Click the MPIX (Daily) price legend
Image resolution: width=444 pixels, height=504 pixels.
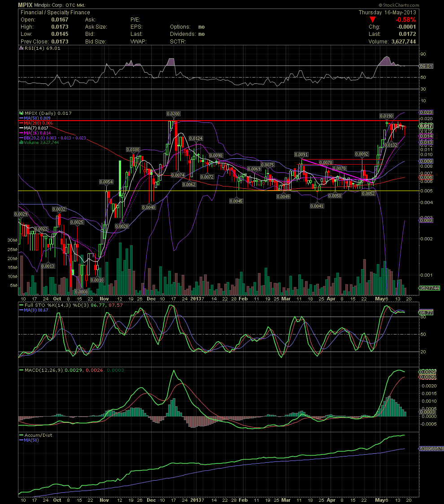tap(45, 113)
